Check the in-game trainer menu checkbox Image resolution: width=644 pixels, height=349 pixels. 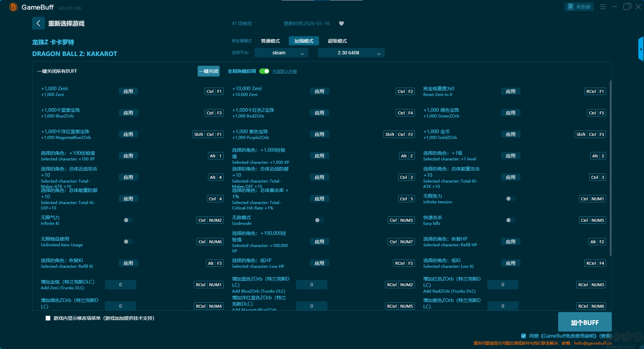click(48, 318)
